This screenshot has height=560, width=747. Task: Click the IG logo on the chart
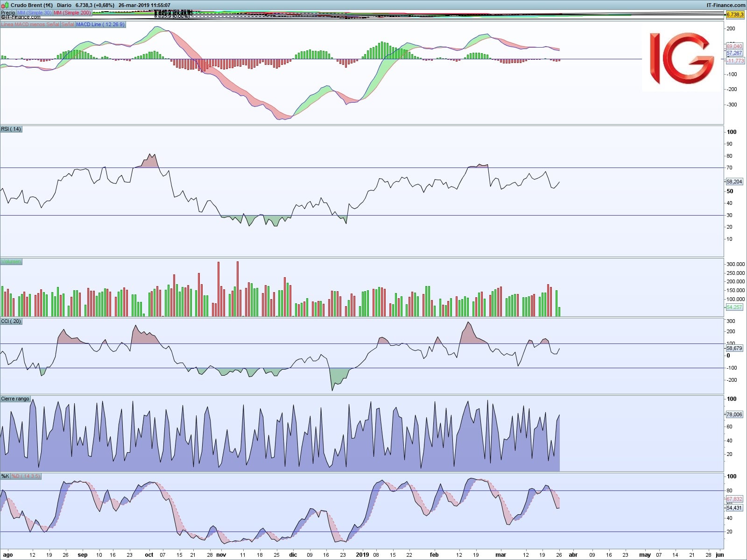(682, 58)
